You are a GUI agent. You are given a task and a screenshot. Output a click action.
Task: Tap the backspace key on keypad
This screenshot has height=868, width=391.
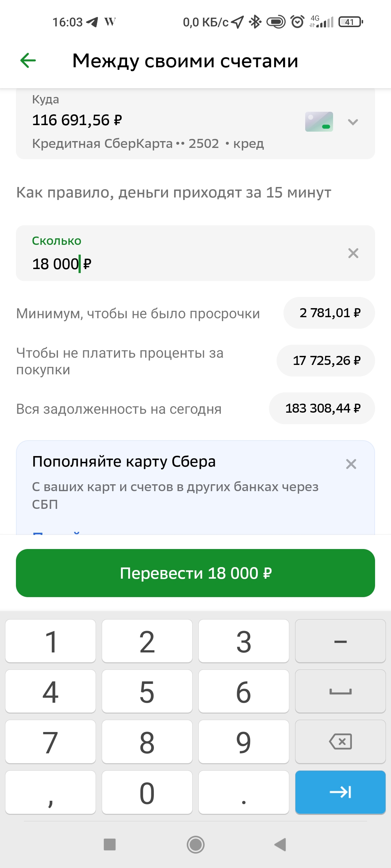point(340,742)
